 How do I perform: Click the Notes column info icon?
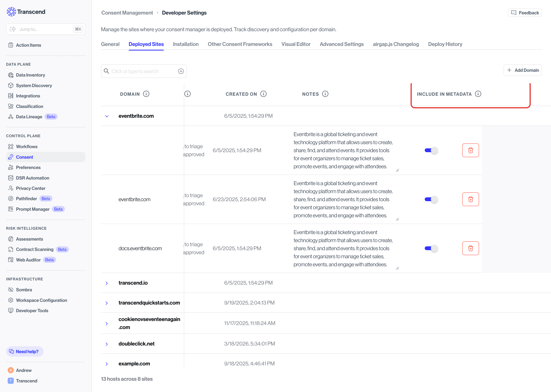325,94
